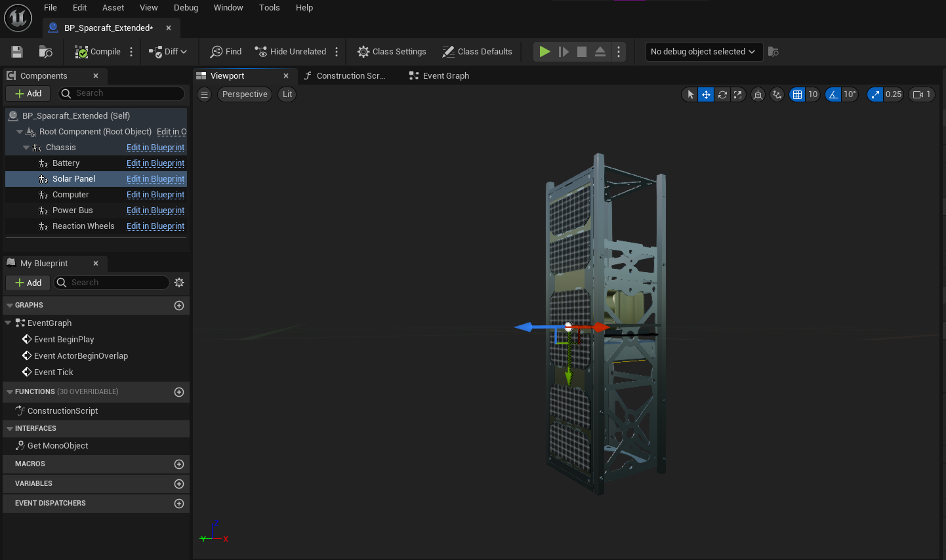Open Class Settings
The height and width of the screenshot is (560, 946).
(x=392, y=52)
